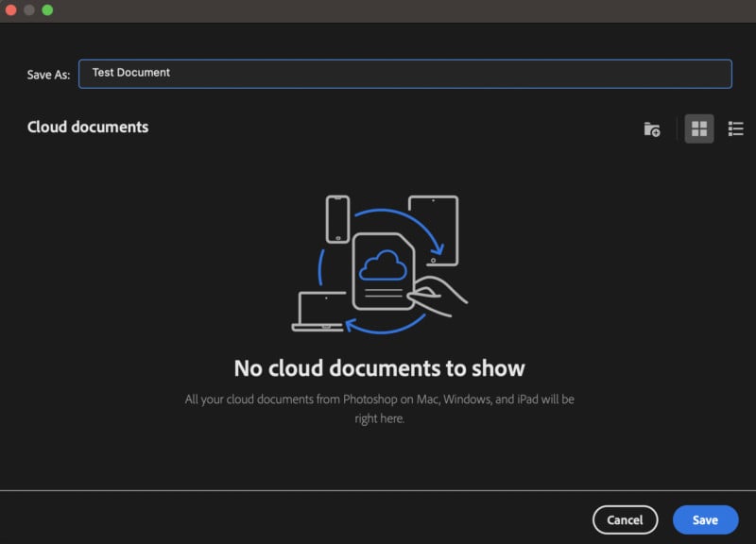Click the Cloud documents section heading
Screen dimensions: 756x544
[88, 127]
